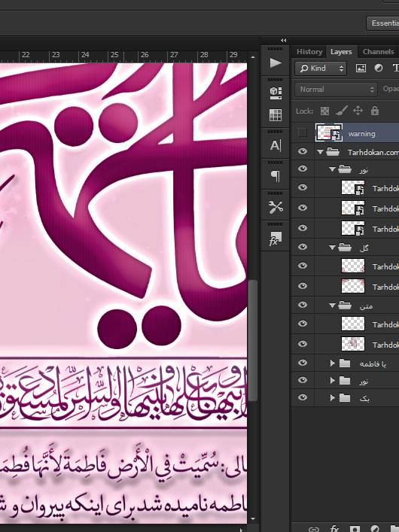
Task: Expand the collapsed نور group above بک
Action: (333, 380)
